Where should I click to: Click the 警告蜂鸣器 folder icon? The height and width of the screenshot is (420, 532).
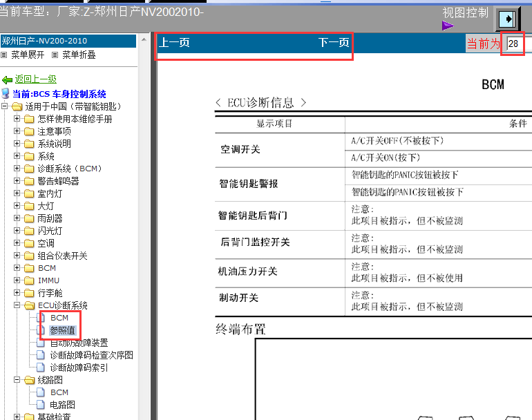coord(29,181)
